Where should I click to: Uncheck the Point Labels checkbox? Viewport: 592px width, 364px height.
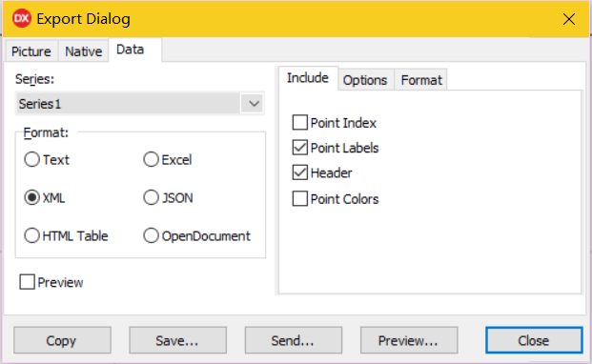(300, 148)
